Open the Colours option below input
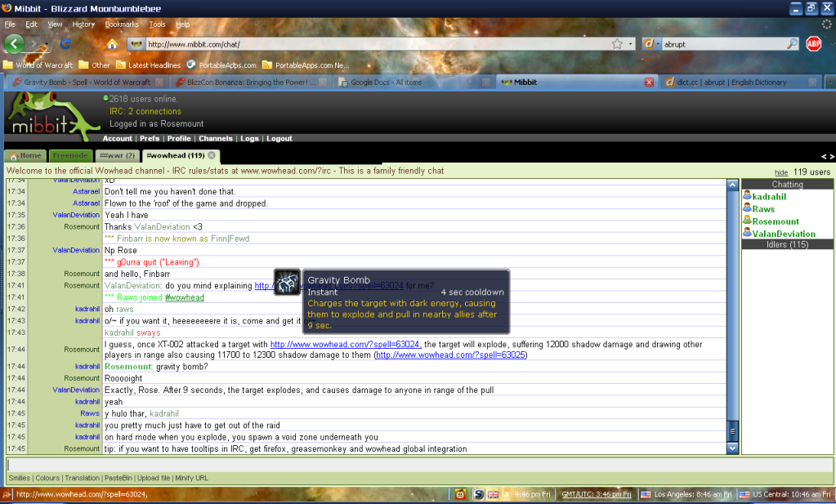The height and width of the screenshot is (504, 836). 47,478
